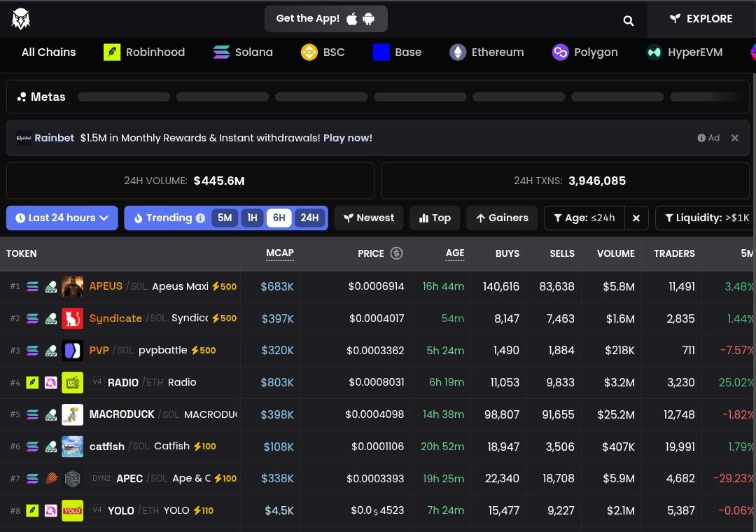Sort table by TRADERS column
The height and width of the screenshot is (532, 756).
click(x=674, y=253)
